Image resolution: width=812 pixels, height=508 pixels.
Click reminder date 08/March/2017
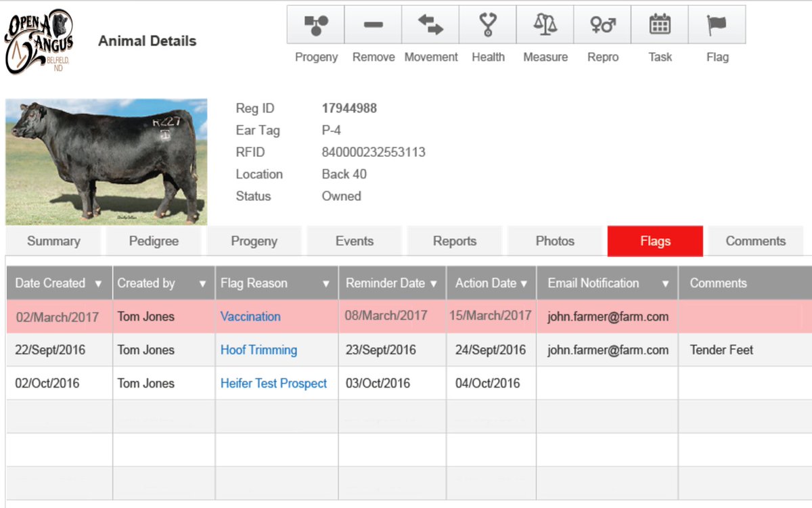[386, 316]
